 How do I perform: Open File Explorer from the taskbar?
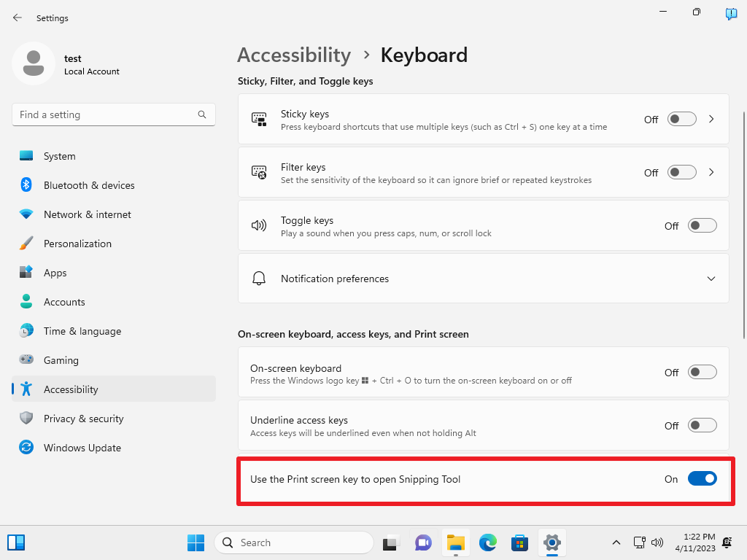point(455,542)
